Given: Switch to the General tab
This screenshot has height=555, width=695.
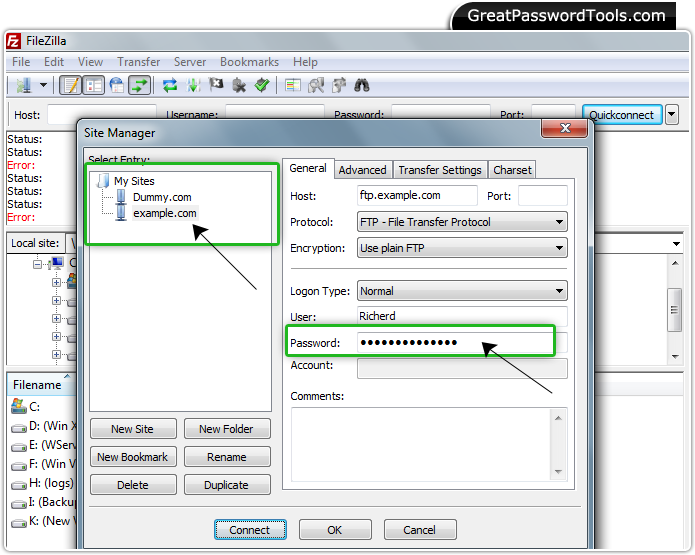Looking at the screenshot, I should (x=308, y=168).
